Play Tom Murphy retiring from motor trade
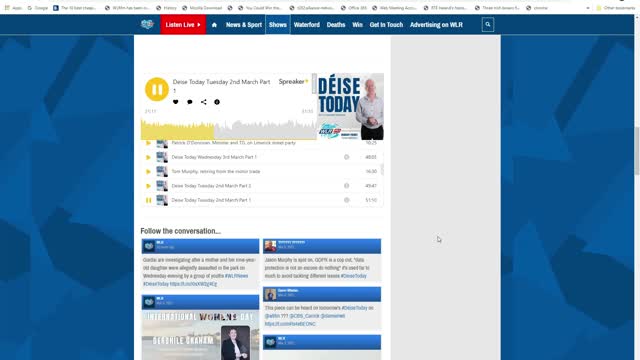 pos(148,171)
